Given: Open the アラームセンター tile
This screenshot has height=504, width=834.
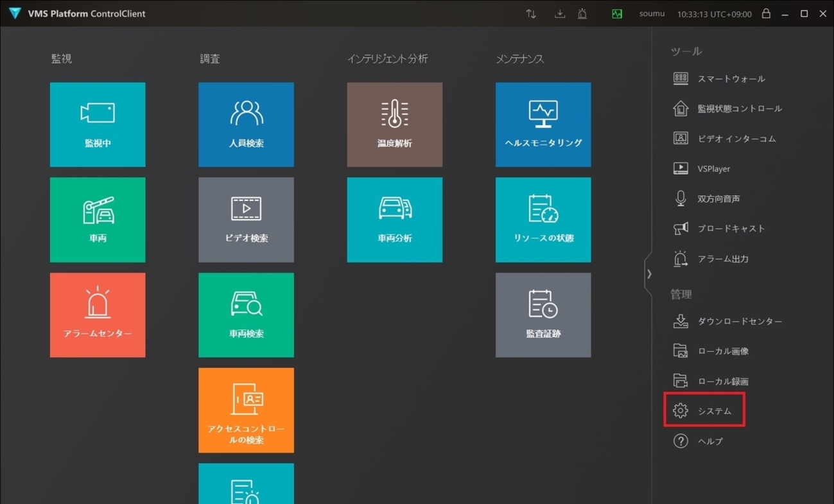Looking at the screenshot, I should click(x=98, y=315).
